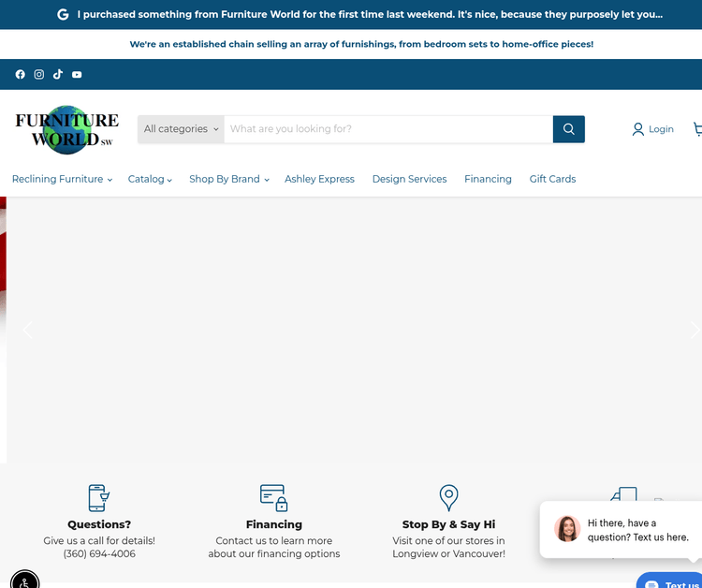Viewport: 702px width, 588px height.
Task: Open the YouTube social icon
Action: coord(77,74)
